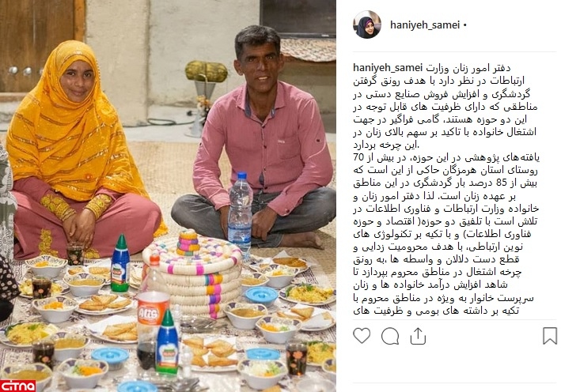Open the haniyeh_samei profile avatar

(367, 24)
